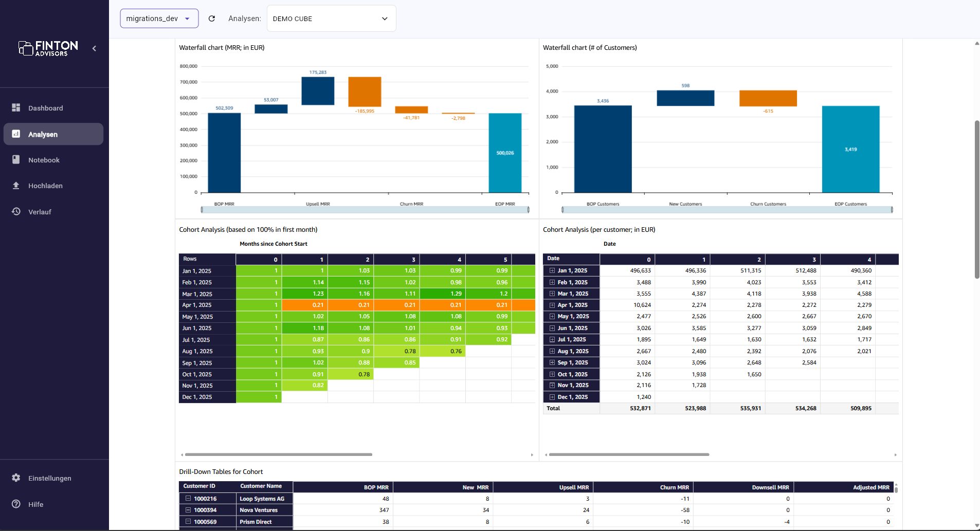This screenshot has height=531, width=980.
Task: Collapse customer 1000216 row
Action: click(188, 499)
